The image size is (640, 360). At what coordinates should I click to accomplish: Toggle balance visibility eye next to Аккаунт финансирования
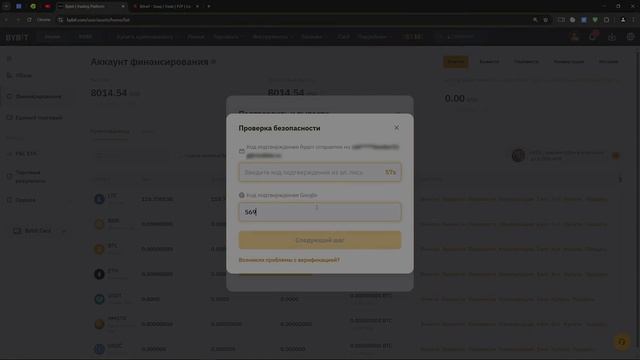point(213,62)
